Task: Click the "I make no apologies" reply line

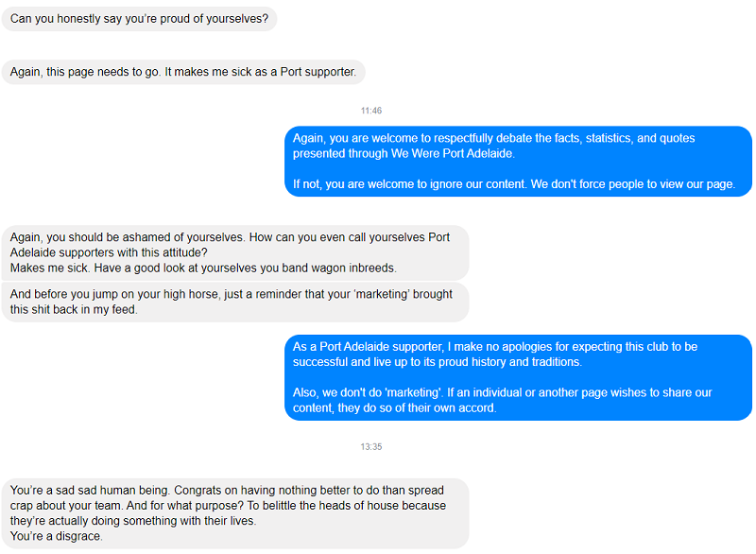Action: pyautogui.click(x=495, y=347)
